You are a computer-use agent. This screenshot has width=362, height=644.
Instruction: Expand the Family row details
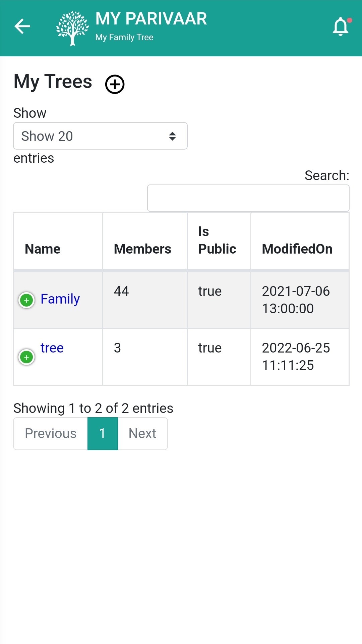point(26,300)
